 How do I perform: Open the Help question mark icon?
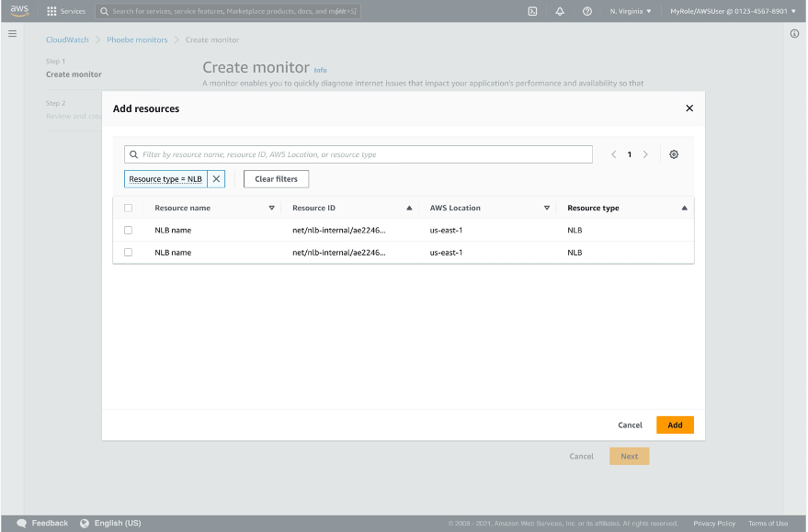tap(586, 12)
